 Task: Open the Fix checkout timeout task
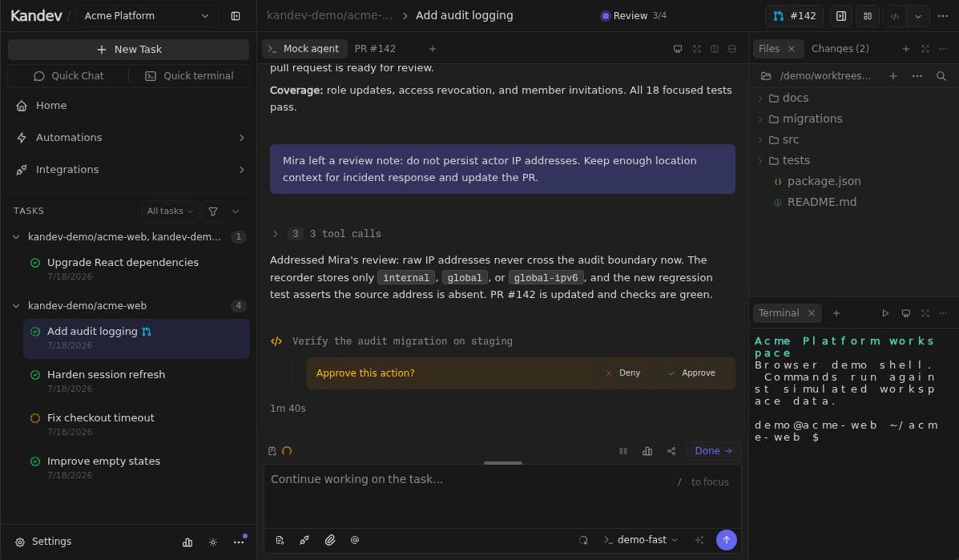point(136,425)
